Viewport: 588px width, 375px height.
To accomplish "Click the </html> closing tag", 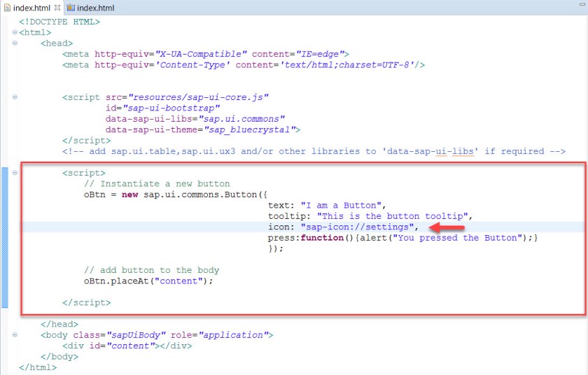I will click(x=38, y=367).
